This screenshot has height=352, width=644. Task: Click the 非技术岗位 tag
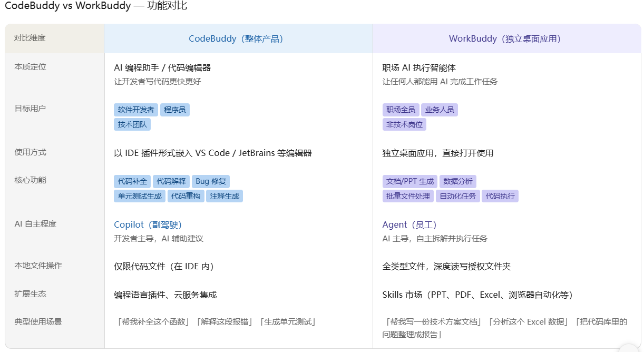click(x=404, y=124)
